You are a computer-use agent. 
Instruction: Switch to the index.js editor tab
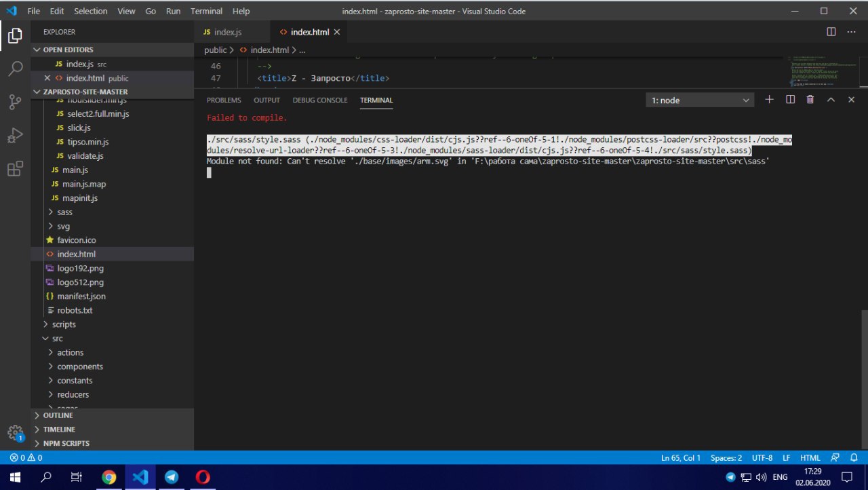point(231,32)
